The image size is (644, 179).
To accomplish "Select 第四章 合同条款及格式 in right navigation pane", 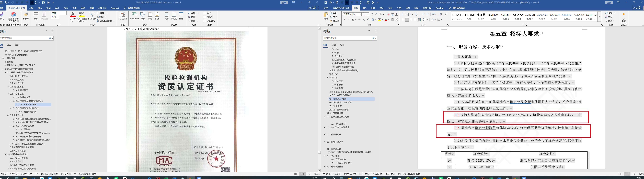I will 340,95.
